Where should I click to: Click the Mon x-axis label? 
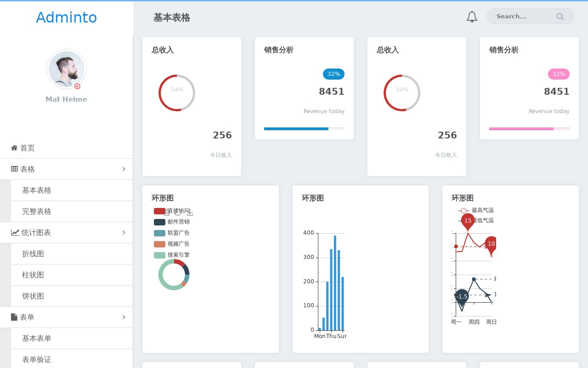pos(320,336)
